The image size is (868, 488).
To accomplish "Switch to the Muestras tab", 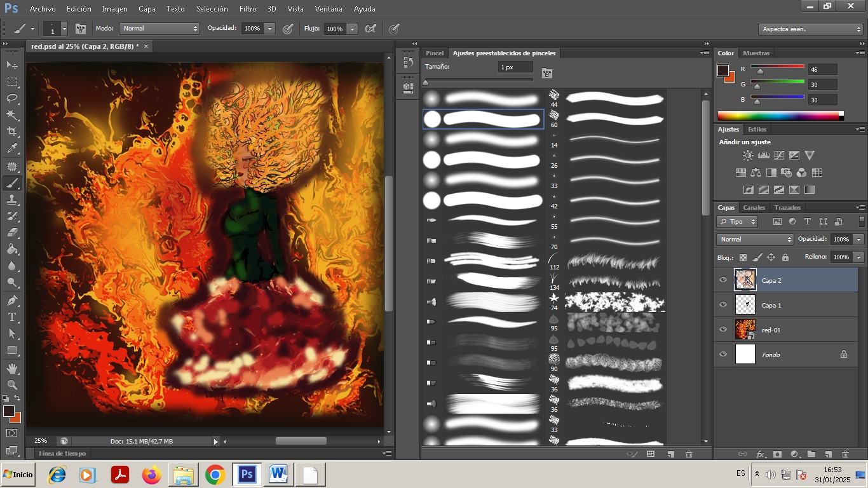I will point(756,53).
